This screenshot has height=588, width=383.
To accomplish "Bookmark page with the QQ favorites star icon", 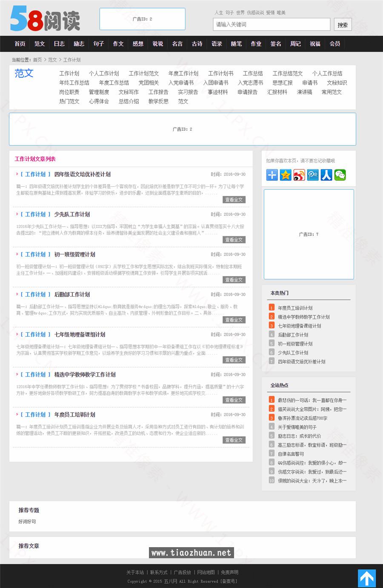I will coord(286,174).
